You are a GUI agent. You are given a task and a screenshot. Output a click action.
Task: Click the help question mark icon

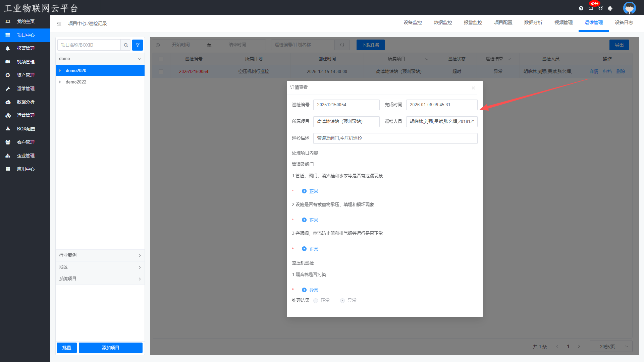click(581, 8)
